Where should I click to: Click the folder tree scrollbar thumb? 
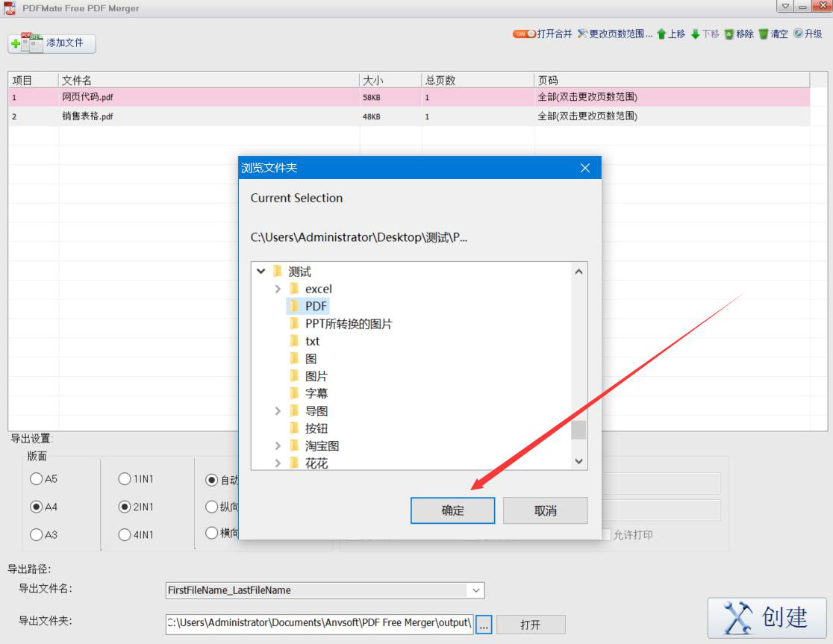pyautogui.click(x=578, y=430)
